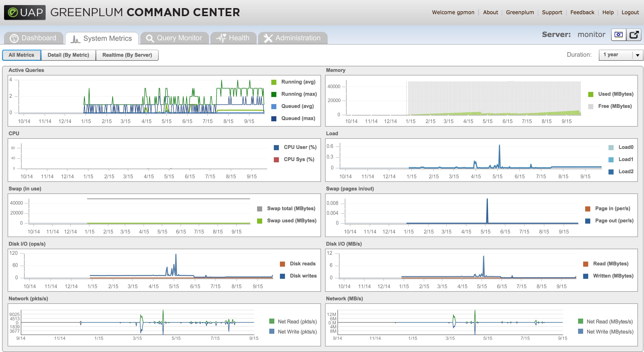Click the Server monitor label
644x352 pixels.
(x=574, y=34)
